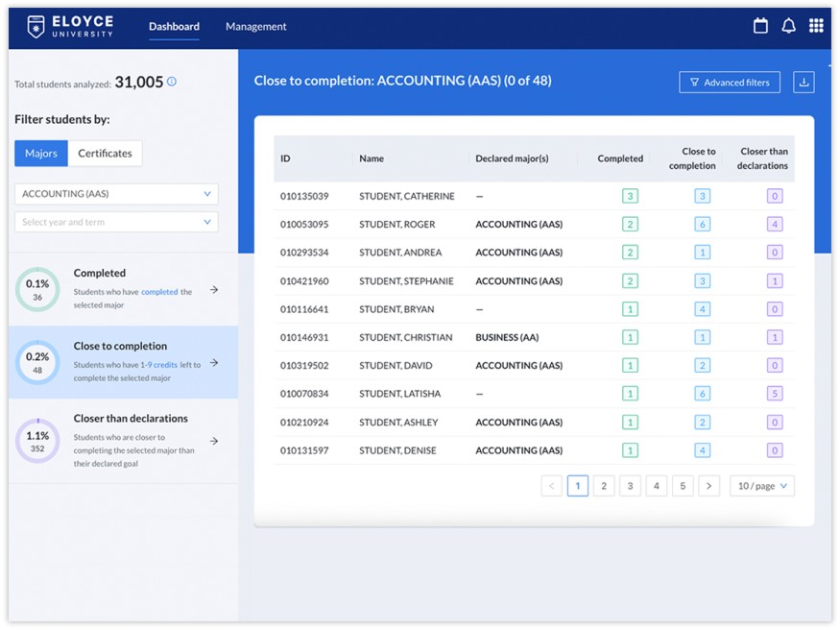Open notifications bell icon

coord(788,27)
